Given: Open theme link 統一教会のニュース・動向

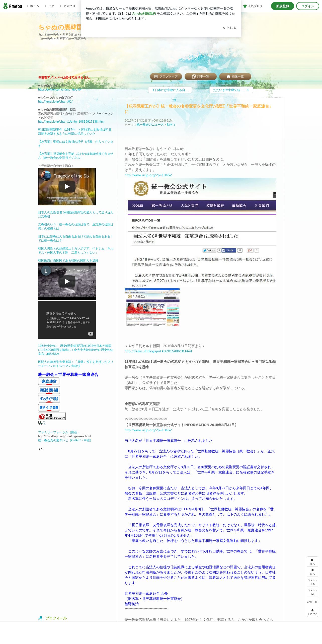Looking at the screenshot, I should click(156, 125).
